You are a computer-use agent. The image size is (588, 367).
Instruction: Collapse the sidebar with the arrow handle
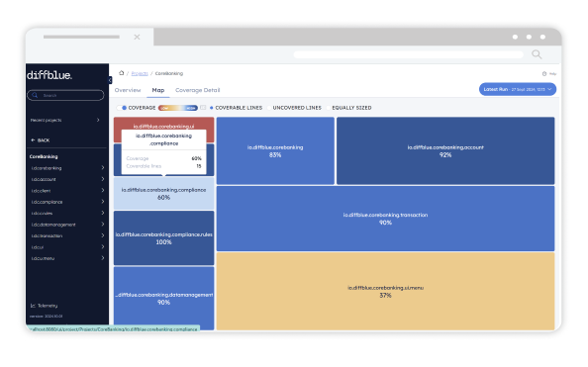coord(110,80)
